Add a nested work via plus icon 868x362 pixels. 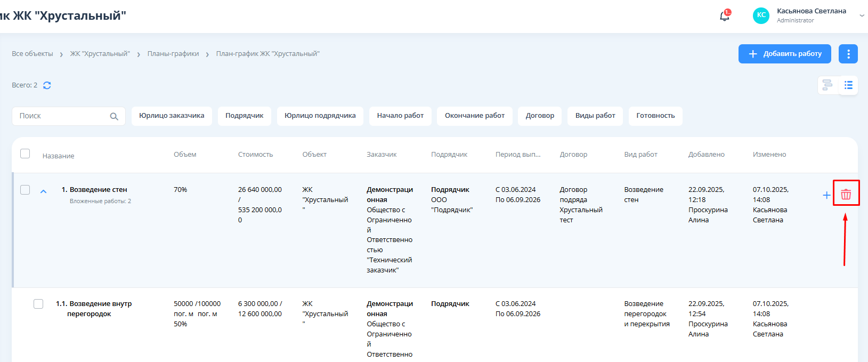tap(826, 195)
